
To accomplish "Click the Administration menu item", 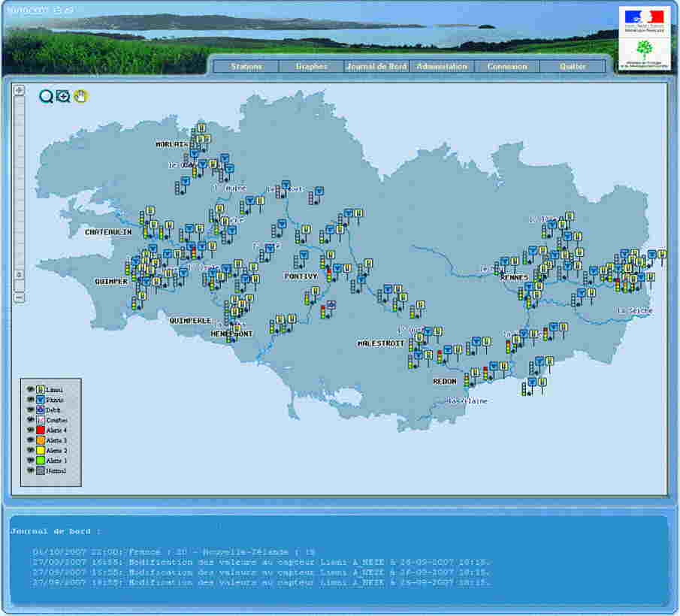I will tap(443, 66).
